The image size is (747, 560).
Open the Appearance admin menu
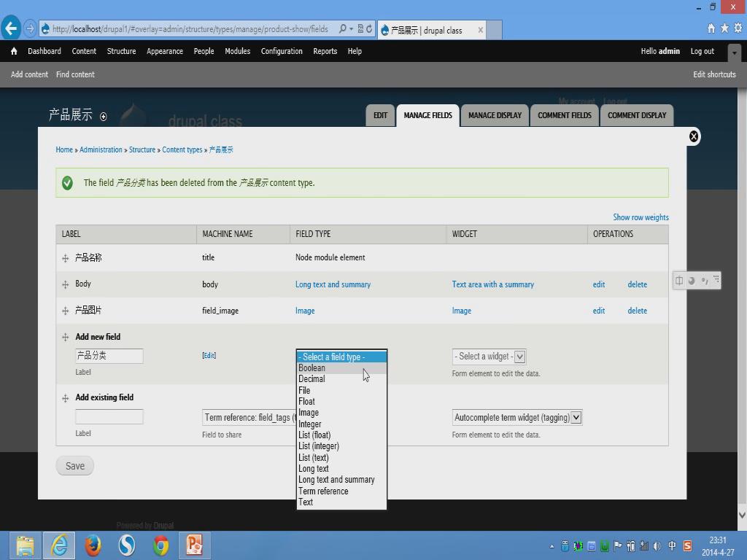(165, 51)
